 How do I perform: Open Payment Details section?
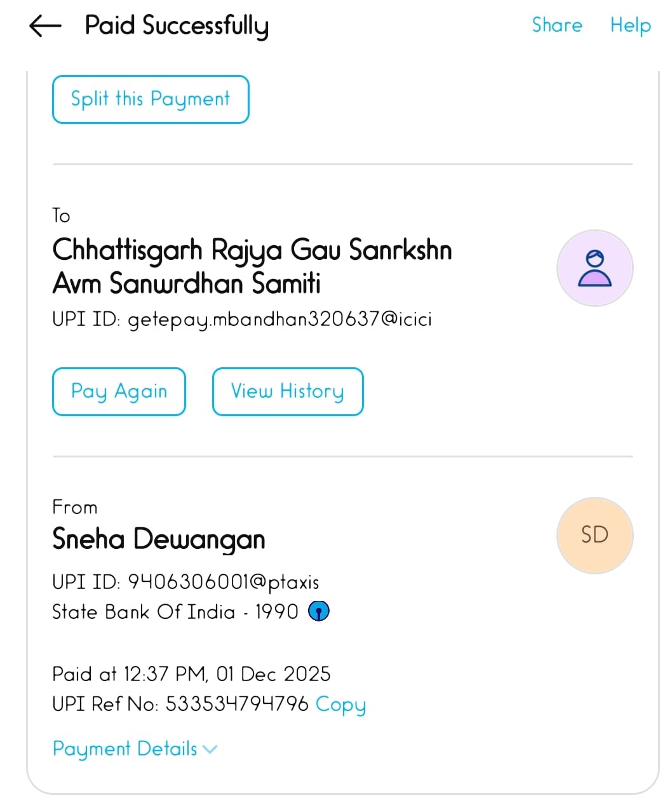[125, 748]
